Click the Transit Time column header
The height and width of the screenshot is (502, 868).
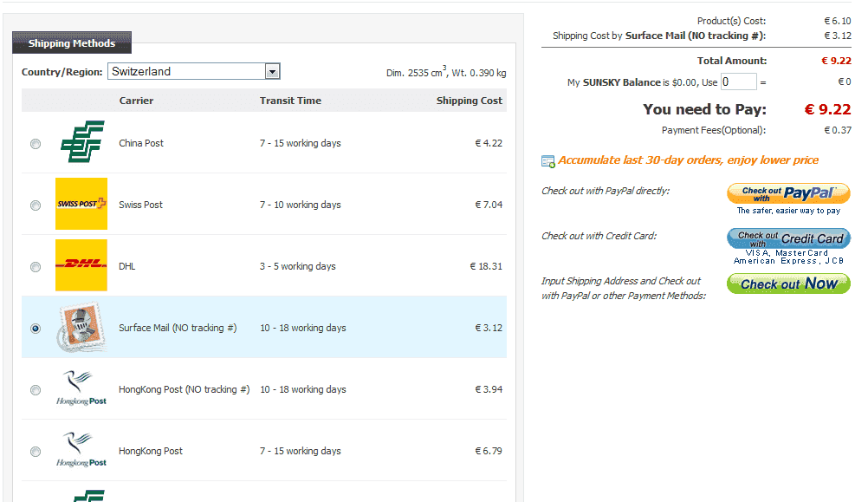point(290,101)
